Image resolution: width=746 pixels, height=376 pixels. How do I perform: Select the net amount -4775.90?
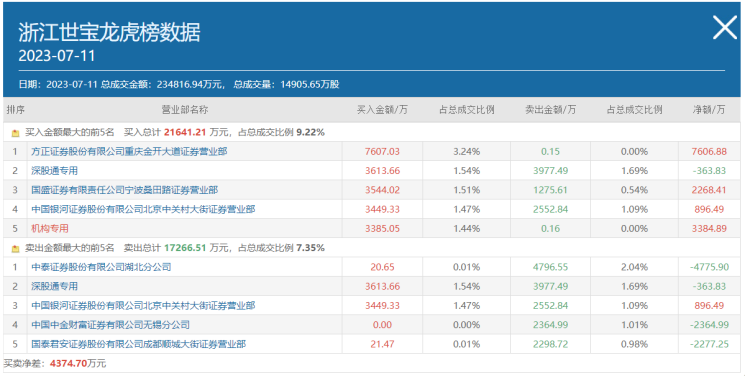[x=709, y=267]
